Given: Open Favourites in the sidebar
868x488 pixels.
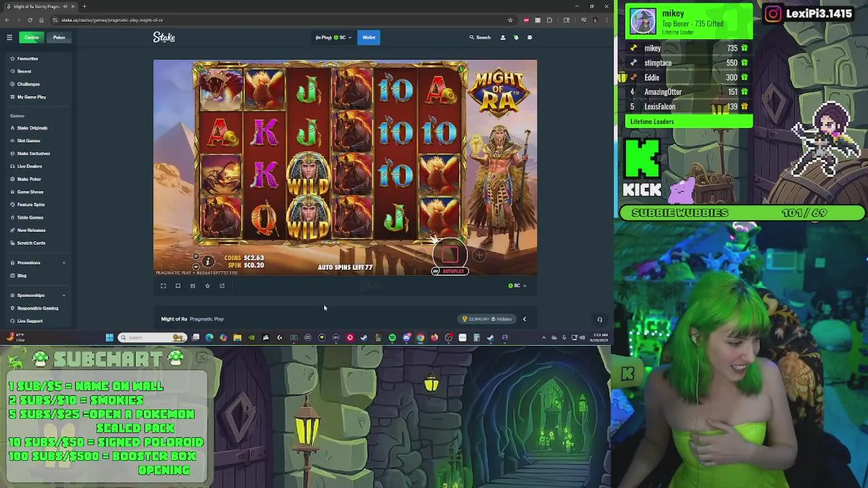Looking at the screenshot, I should pyautogui.click(x=38, y=58).
